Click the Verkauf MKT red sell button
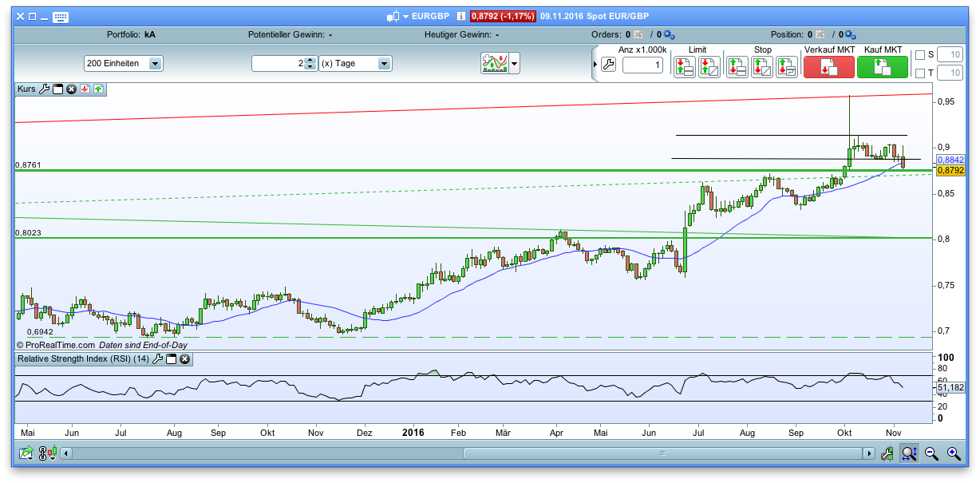The height and width of the screenshot is (483, 980). 828,67
